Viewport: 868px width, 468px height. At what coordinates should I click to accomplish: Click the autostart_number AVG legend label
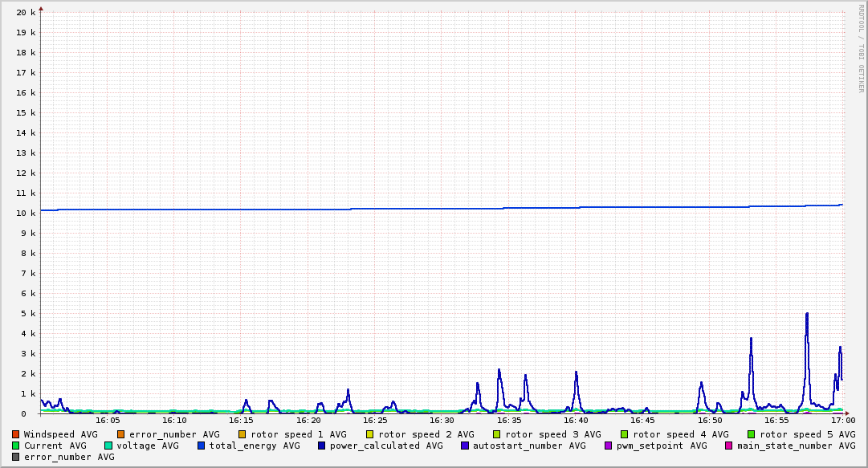pyautogui.click(x=529, y=446)
